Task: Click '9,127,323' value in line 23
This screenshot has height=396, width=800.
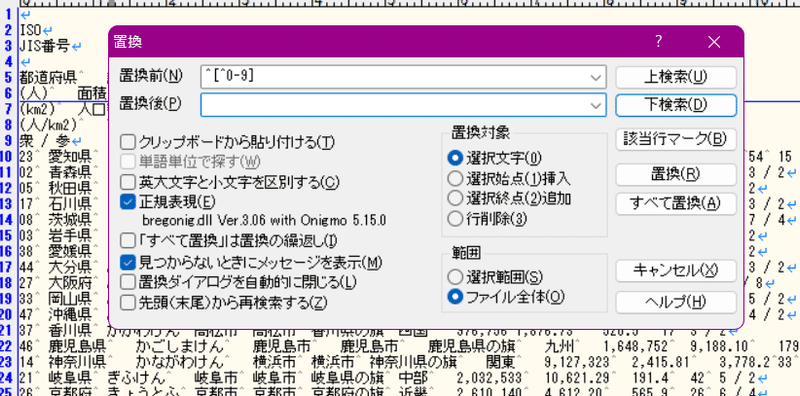Action: [576, 363]
